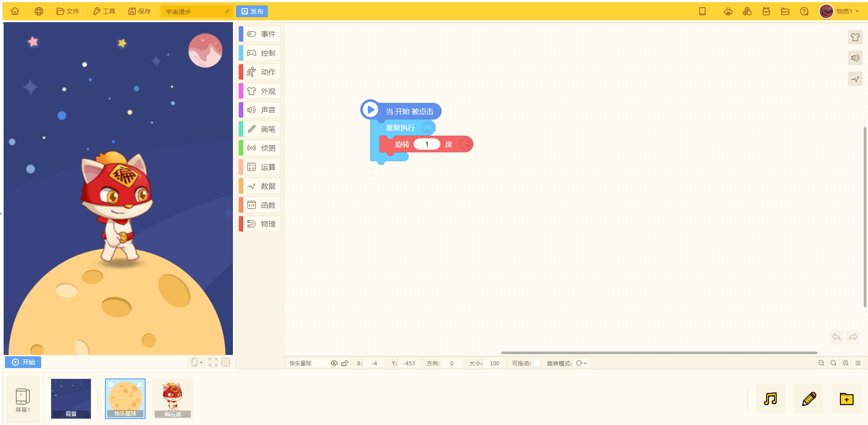
Task: Enter stage fullscreen mode
Action: point(213,362)
